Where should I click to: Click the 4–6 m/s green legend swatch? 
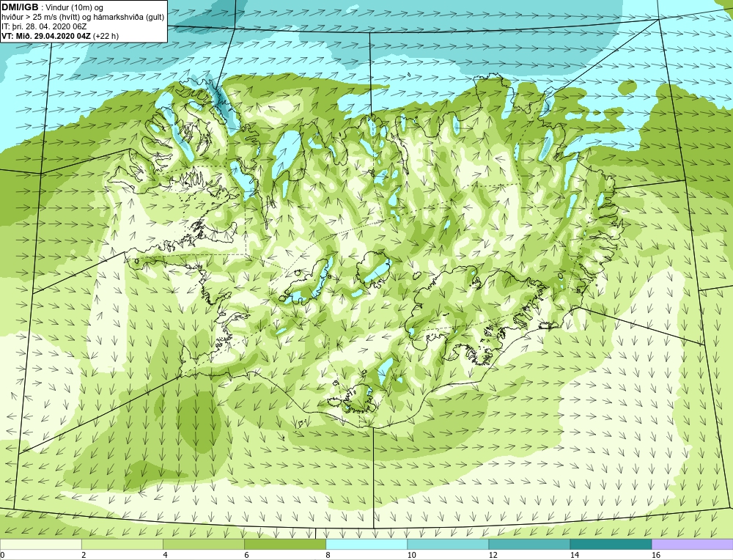pos(203,545)
